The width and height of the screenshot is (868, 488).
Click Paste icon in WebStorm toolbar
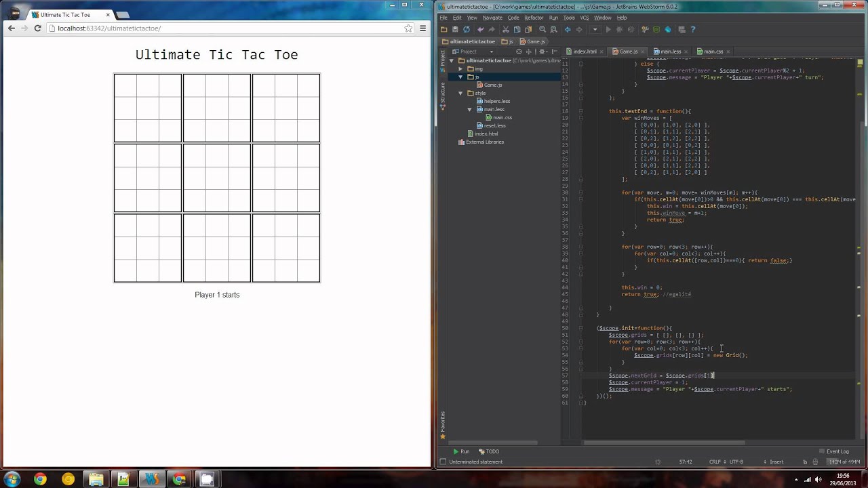click(x=528, y=29)
